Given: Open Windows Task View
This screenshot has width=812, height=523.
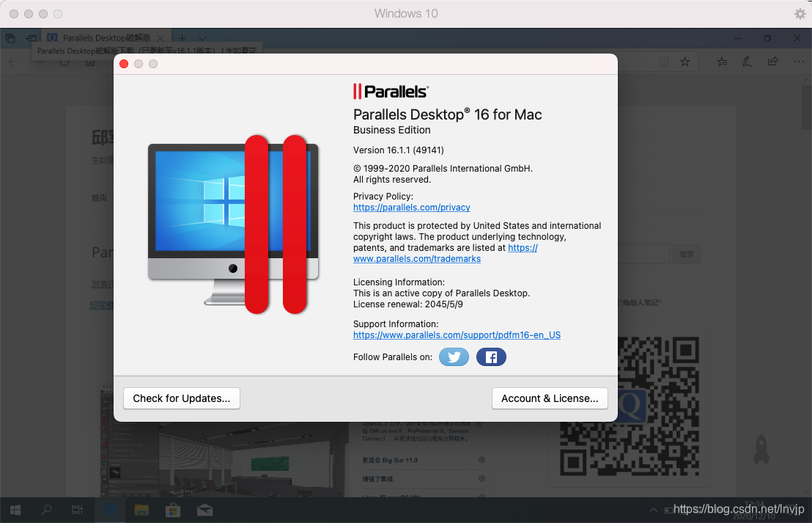Looking at the screenshot, I should pyautogui.click(x=77, y=511).
